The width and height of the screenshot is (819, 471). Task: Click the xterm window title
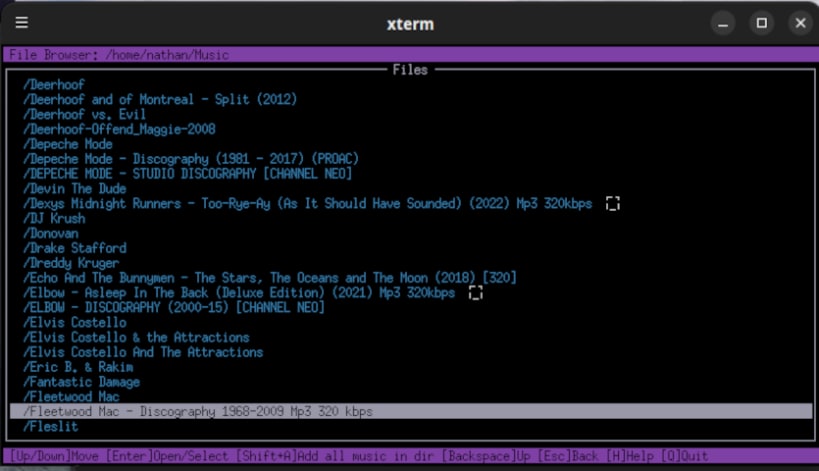point(410,24)
